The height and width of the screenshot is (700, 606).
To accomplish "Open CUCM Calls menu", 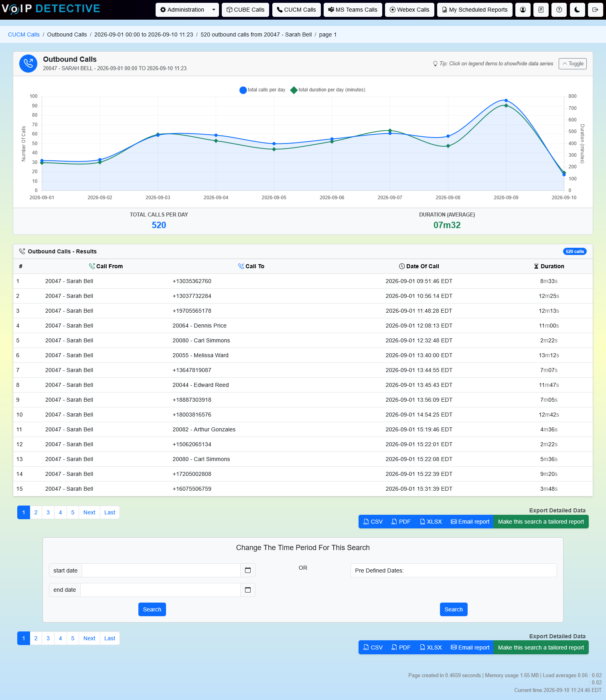I will click(x=296, y=10).
